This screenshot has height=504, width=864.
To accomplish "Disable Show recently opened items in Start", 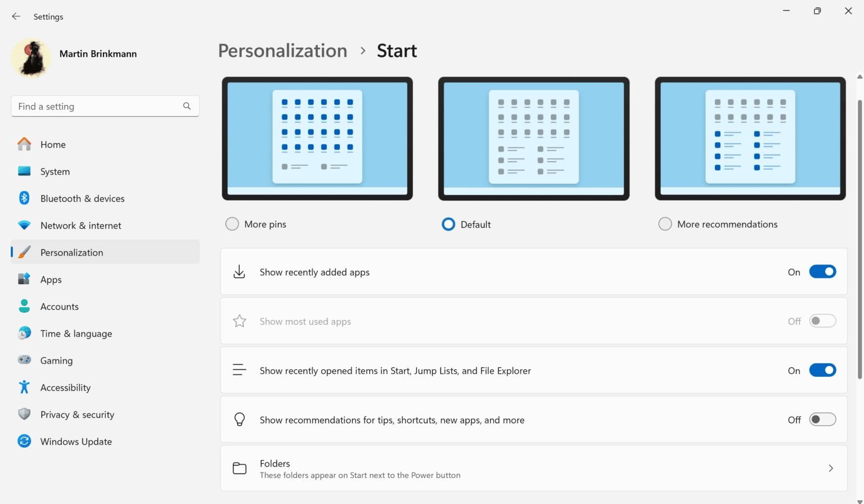I will coord(822,370).
